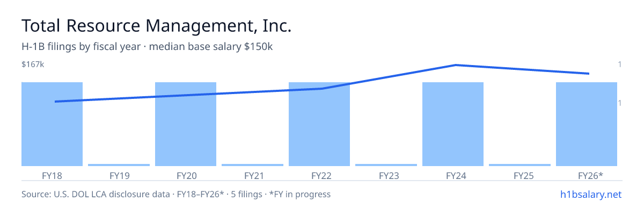
Task: Click the short FY19 bar
Action: coord(119,165)
